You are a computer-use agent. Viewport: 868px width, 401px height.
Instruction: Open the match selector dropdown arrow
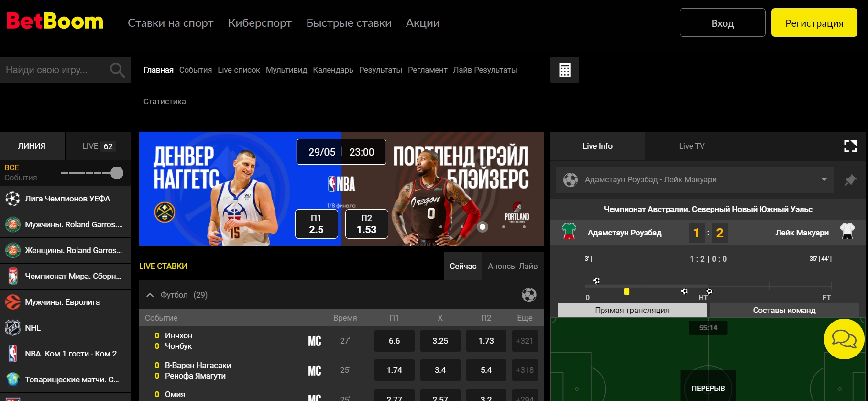pyautogui.click(x=824, y=179)
